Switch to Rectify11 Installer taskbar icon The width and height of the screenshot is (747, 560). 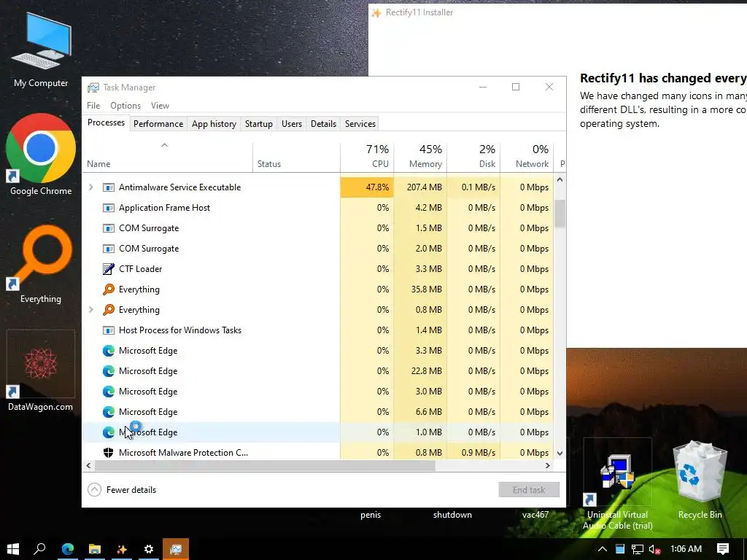[x=122, y=549]
